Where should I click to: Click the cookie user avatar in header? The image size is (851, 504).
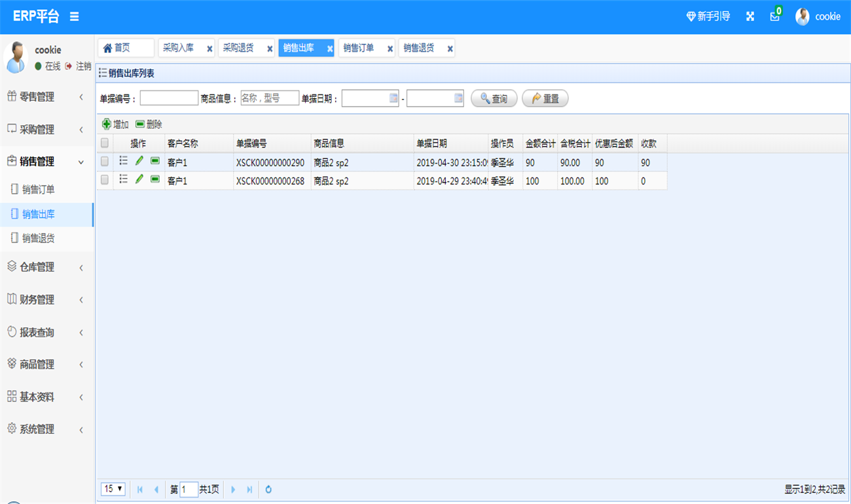pos(803,17)
